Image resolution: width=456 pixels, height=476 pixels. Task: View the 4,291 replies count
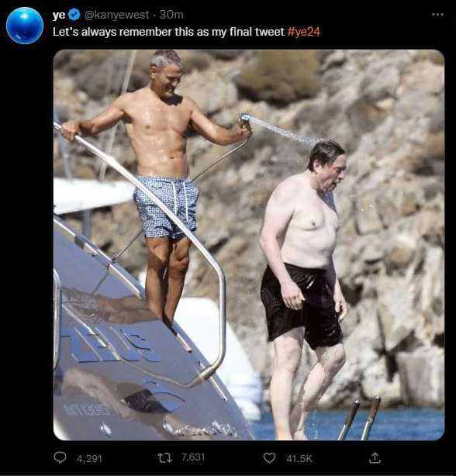89,458
